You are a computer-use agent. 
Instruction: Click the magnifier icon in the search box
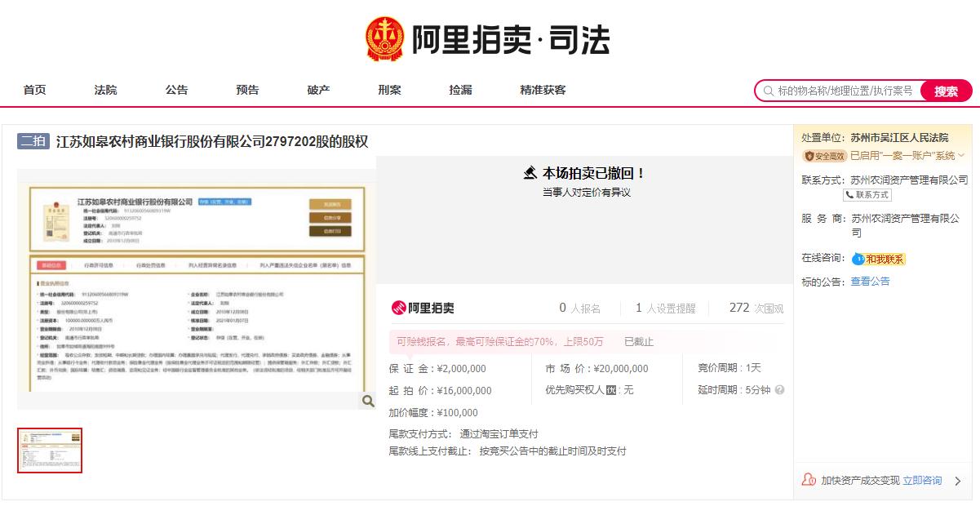pos(767,91)
